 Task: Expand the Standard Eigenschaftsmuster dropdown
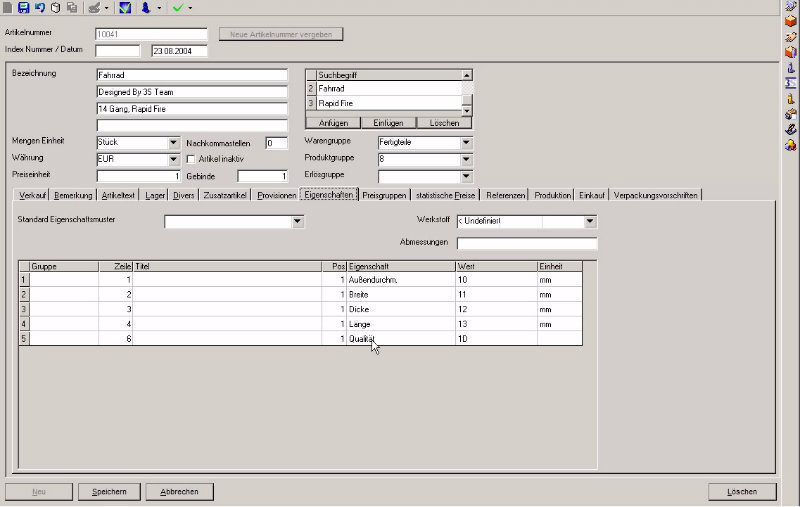pyautogui.click(x=297, y=222)
